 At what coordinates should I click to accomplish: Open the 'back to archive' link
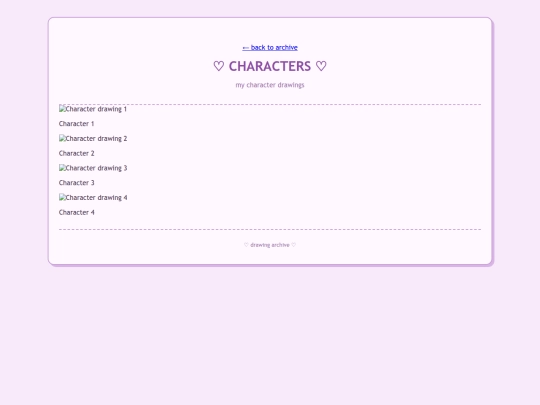coord(270,48)
